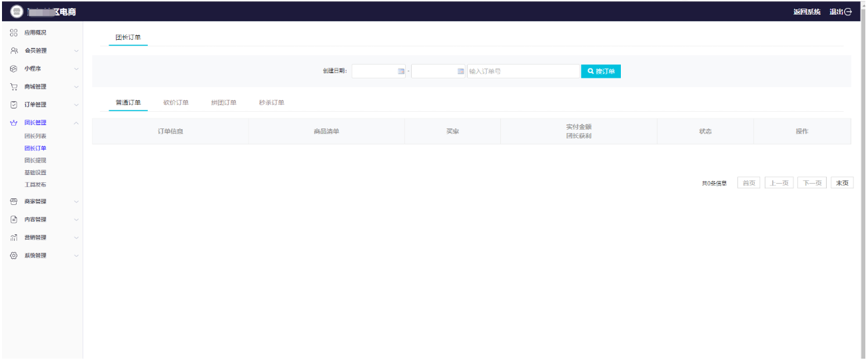Image resolution: width=868 pixels, height=362 pixels.
Task: Click the app logo in the header
Action: coord(17,11)
